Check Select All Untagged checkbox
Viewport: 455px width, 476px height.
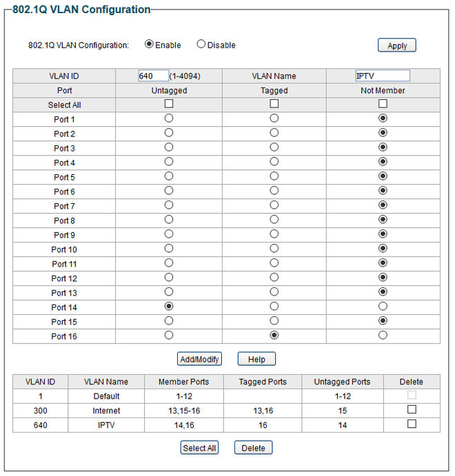(x=169, y=104)
